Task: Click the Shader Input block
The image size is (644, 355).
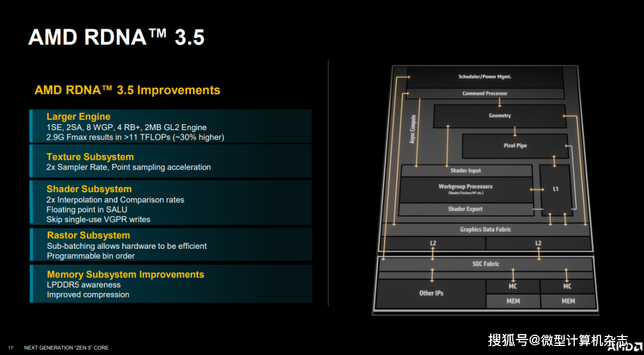Action: point(465,171)
